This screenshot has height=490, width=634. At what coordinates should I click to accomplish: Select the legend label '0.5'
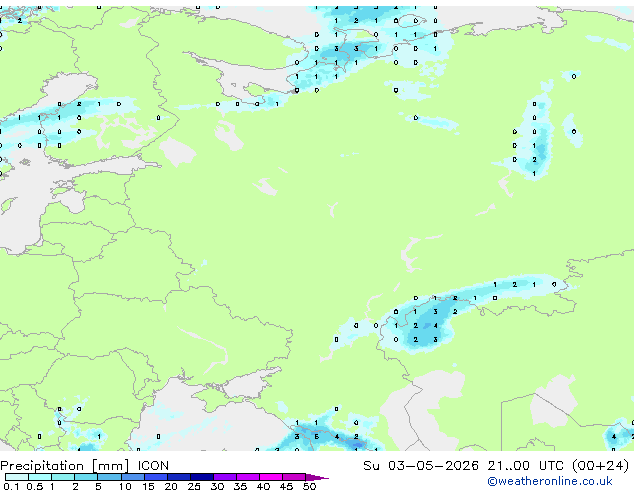click(x=35, y=486)
